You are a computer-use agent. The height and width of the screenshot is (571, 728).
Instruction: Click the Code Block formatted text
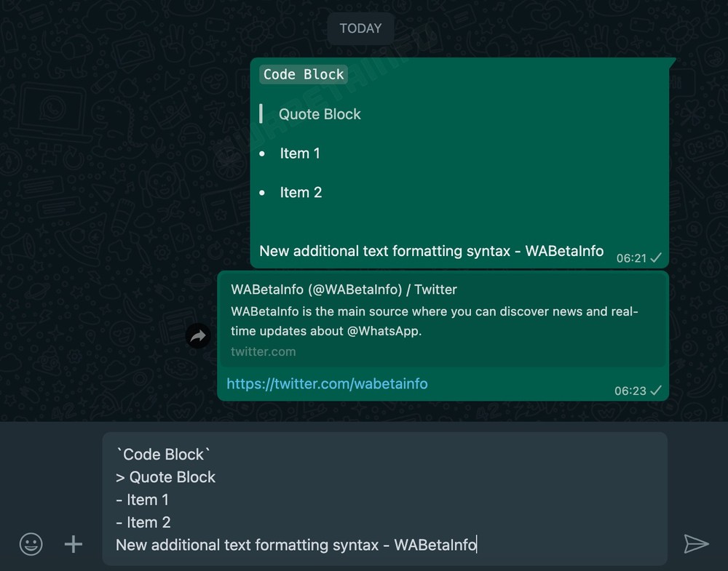pos(303,74)
